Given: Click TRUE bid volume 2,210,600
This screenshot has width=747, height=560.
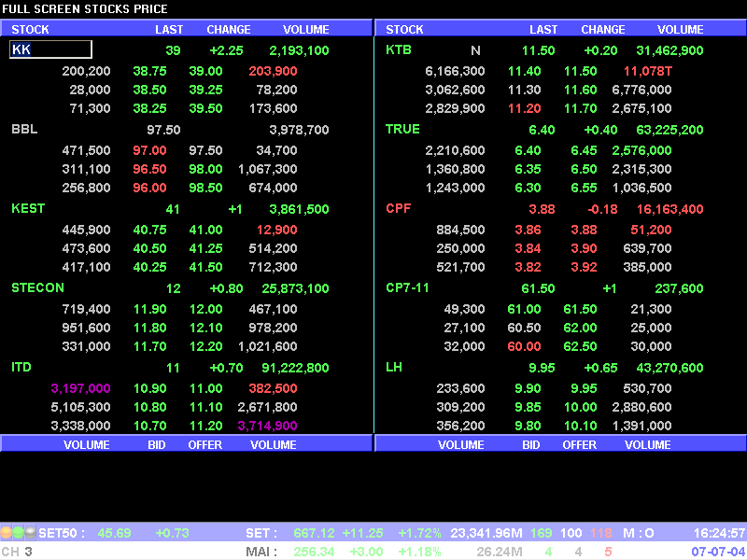Looking at the screenshot, I should [455, 151].
